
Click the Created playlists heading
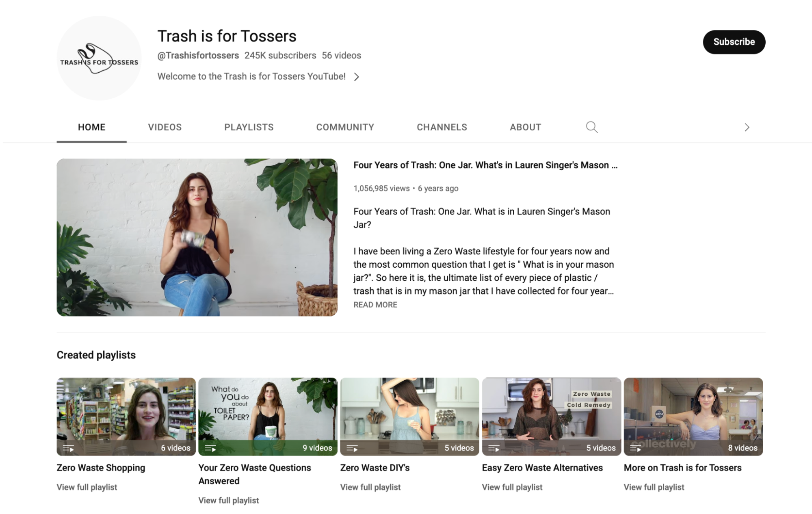click(96, 355)
